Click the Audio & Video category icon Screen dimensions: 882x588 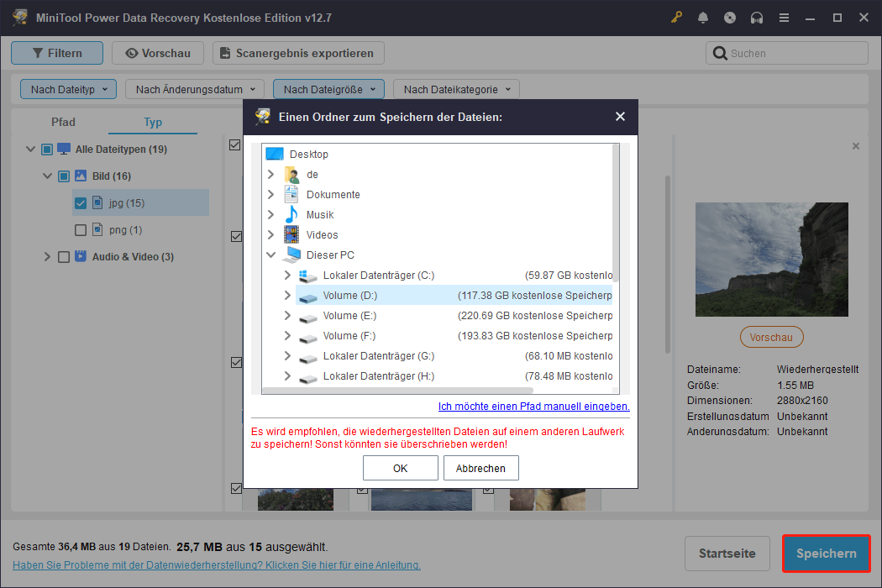(81, 256)
